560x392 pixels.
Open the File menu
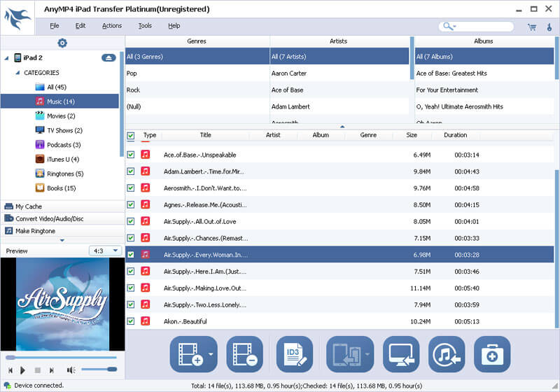pos(55,26)
